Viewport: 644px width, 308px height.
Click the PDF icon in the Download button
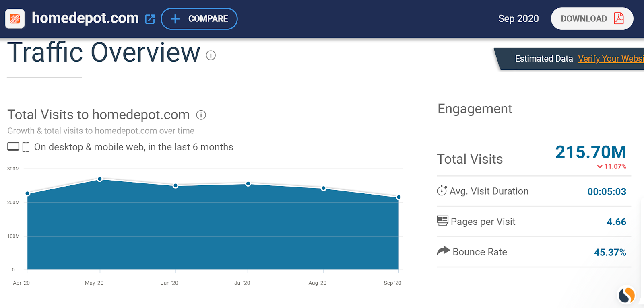[x=619, y=18]
